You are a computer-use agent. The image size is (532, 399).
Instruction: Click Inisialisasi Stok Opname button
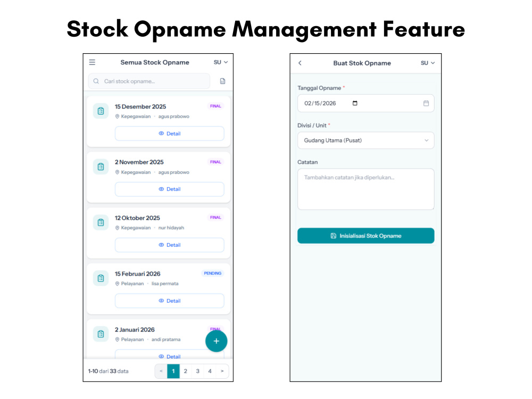click(366, 236)
